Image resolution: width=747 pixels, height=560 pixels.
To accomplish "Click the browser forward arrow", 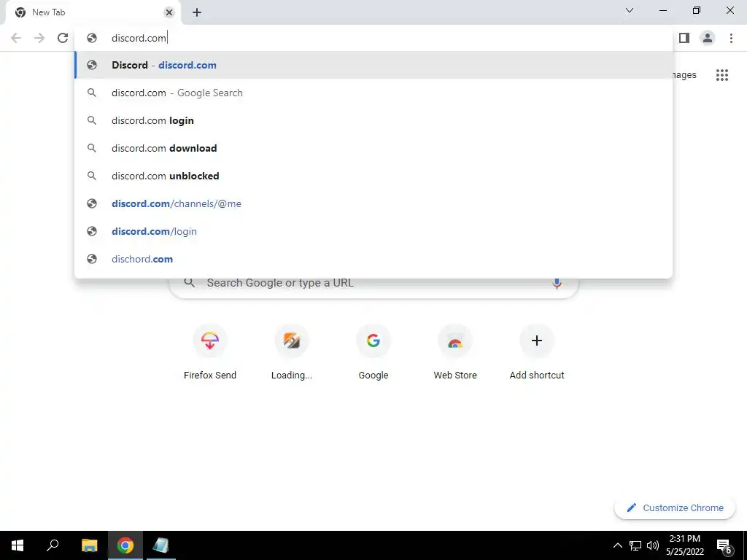I will click(39, 38).
